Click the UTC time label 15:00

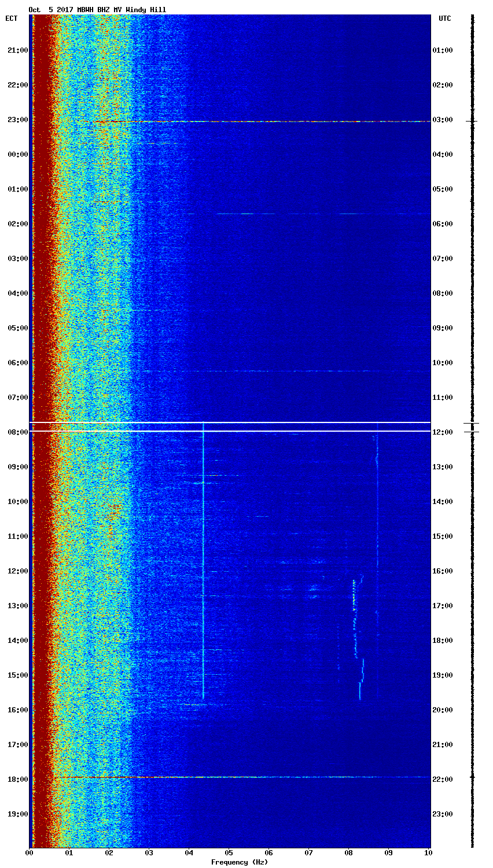(443, 536)
